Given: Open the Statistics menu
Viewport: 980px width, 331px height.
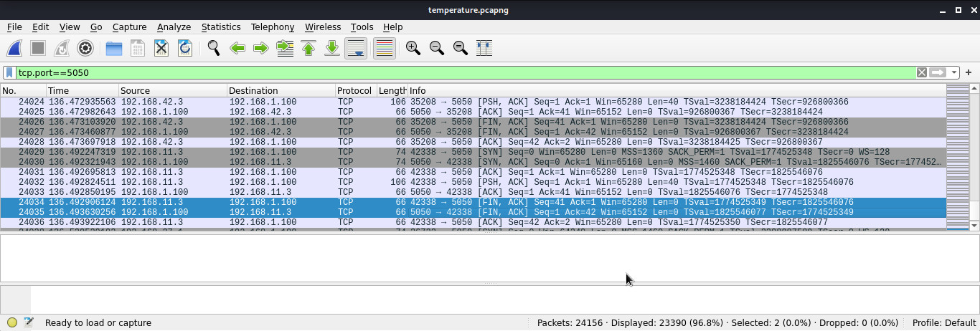Looking at the screenshot, I should (220, 27).
